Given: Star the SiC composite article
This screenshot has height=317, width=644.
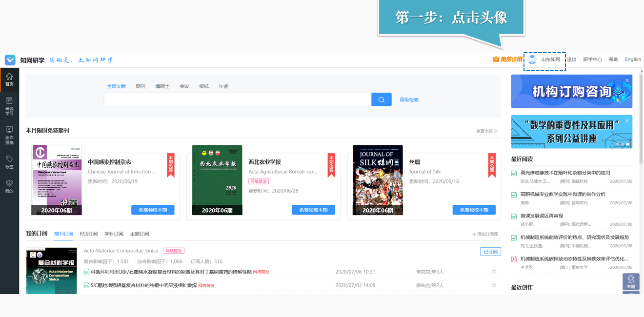Looking at the screenshot, I should [494, 285].
